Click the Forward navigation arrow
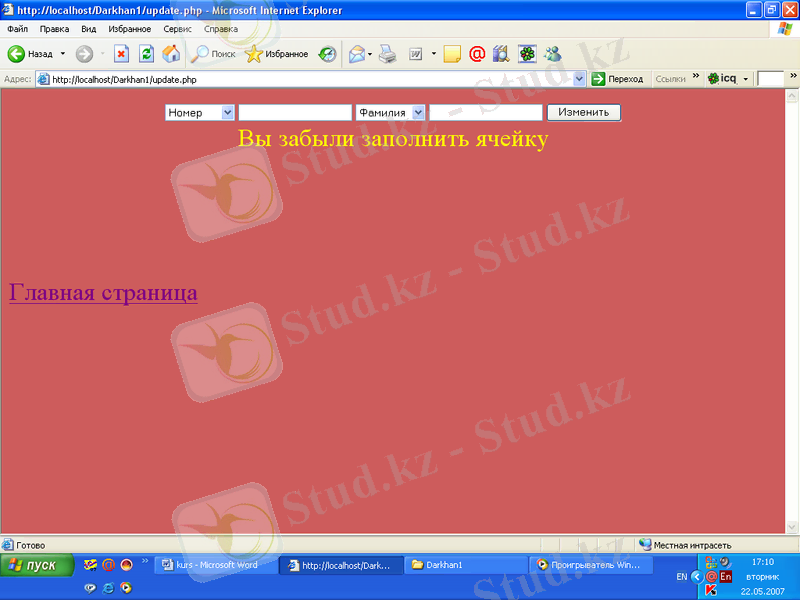Screen dimensions: 800x600 (x=84, y=54)
